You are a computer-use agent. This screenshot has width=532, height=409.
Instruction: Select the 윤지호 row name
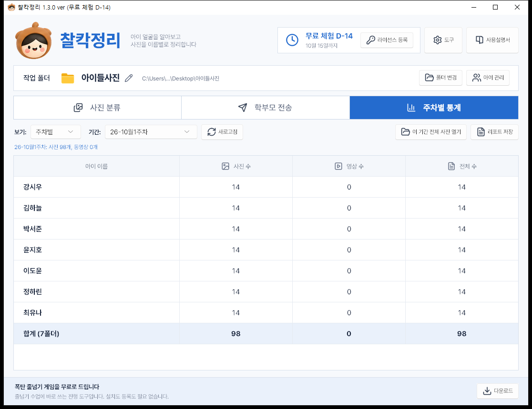point(32,250)
